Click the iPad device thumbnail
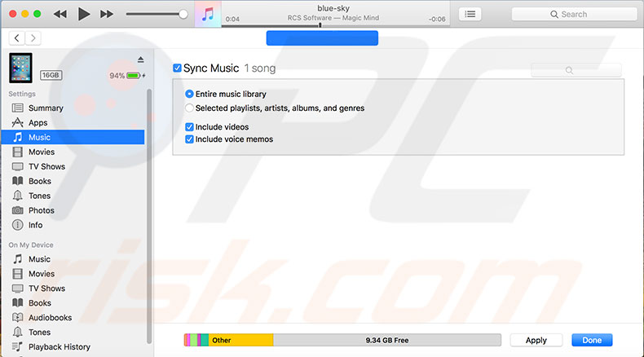This screenshot has width=644, height=357. click(x=20, y=68)
